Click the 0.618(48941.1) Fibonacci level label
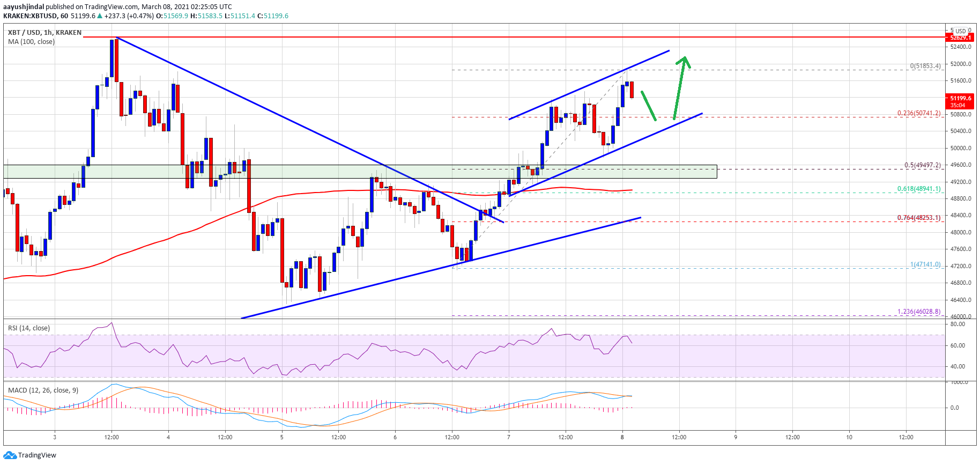 tap(918, 189)
